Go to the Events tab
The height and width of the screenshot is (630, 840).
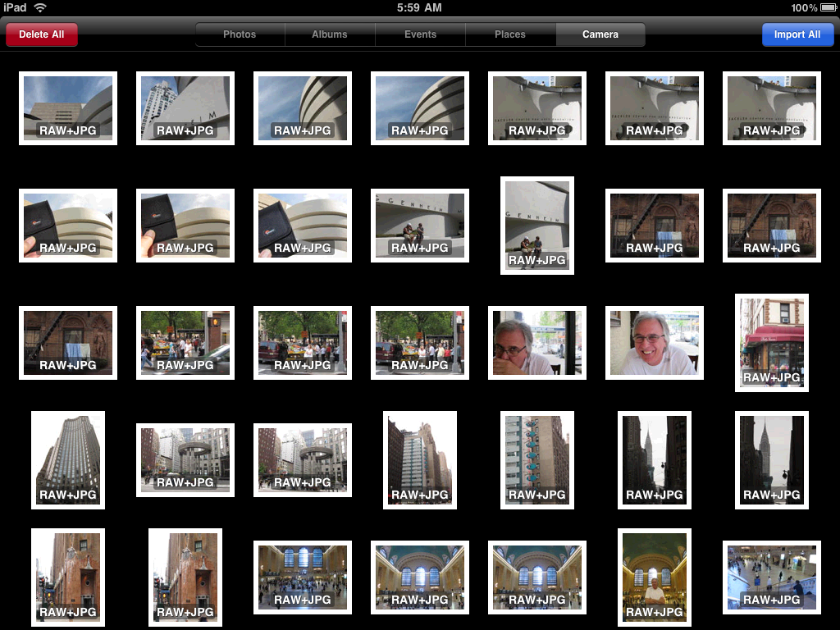pyautogui.click(x=420, y=34)
